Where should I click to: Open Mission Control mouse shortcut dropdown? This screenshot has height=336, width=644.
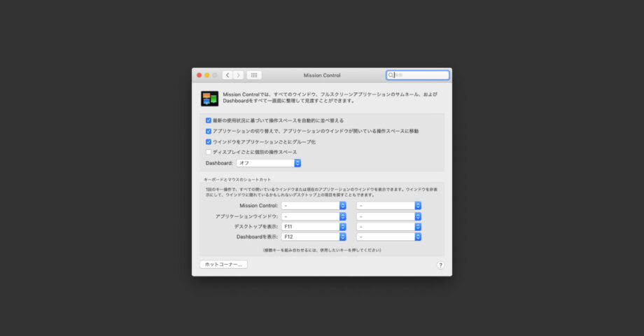tap(389, 205)
